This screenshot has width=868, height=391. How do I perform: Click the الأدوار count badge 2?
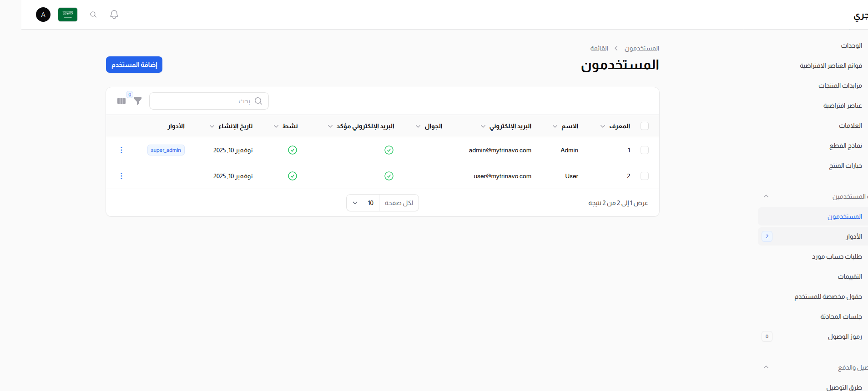tap(767, 236)
